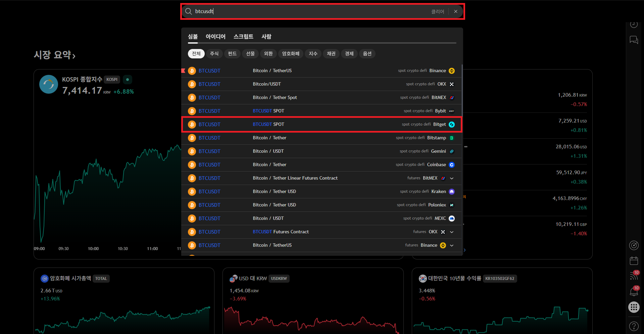This screenshot has width=644, height=334.
Task: Select Bitcoin / USDT on MEXC
Action: [321, 219]
